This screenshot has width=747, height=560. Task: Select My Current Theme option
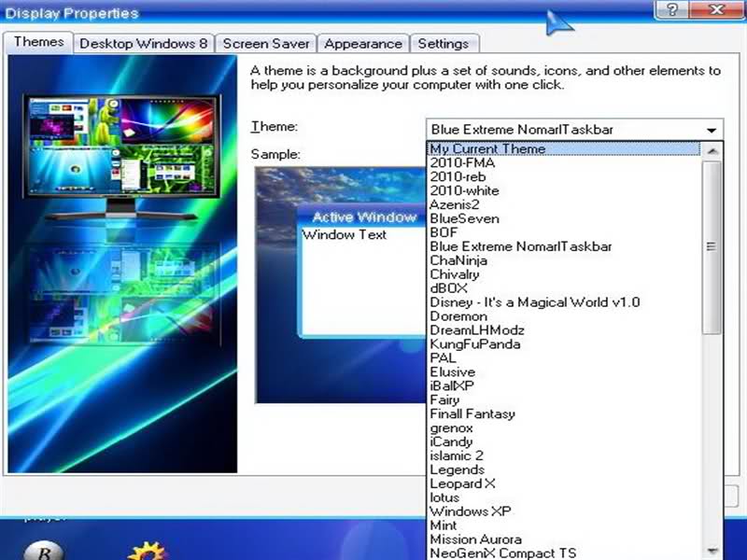[x=565, y=148]
